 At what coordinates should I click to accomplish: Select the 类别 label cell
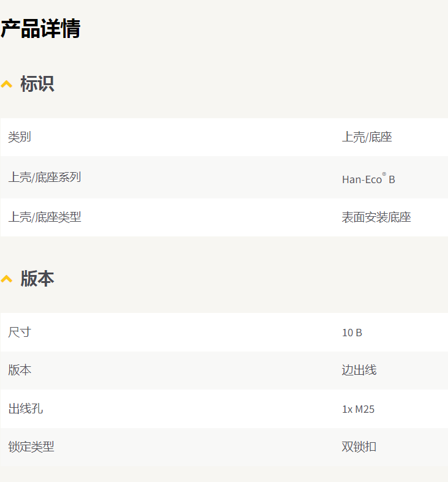20,137
